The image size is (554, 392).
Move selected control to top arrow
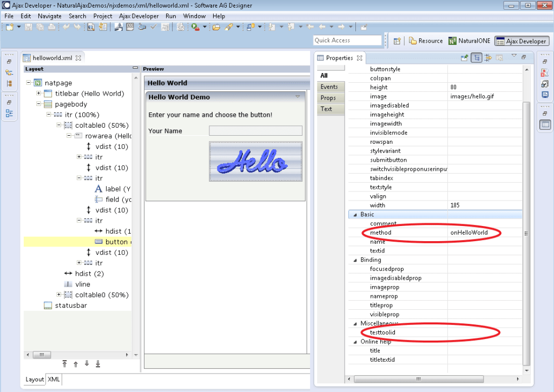click(x=64, y=364)
